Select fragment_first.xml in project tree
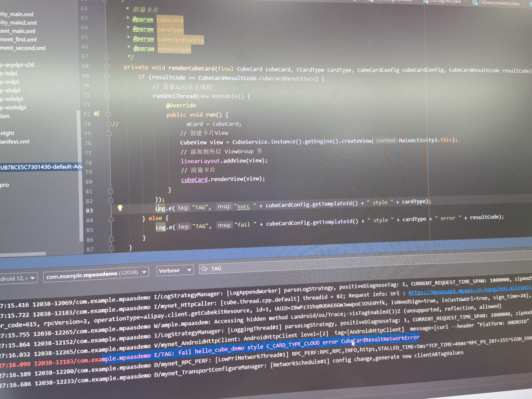The width and height of the screenshot is (532, 399). (18, 39)
